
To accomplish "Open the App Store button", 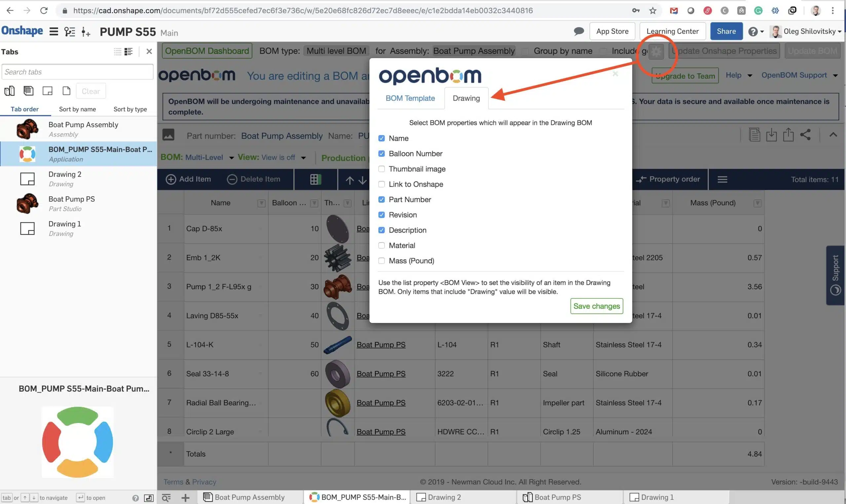I will (x=612, y=31).
